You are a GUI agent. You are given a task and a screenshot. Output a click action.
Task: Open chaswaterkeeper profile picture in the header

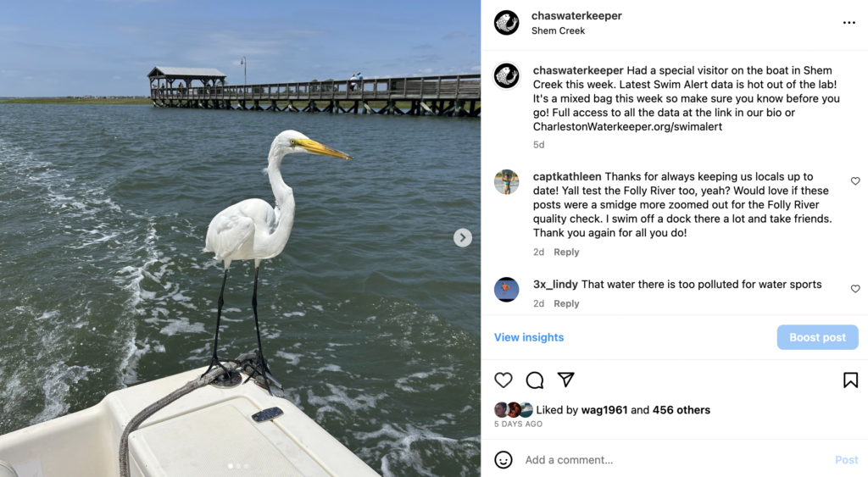(x=507, y=23)
